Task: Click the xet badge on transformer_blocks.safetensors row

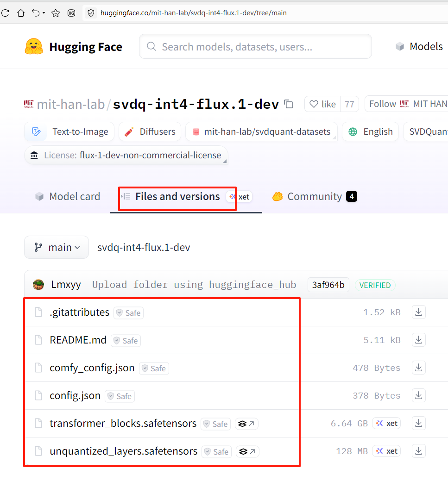Action: pyautogui.click(x=386, y=423)
